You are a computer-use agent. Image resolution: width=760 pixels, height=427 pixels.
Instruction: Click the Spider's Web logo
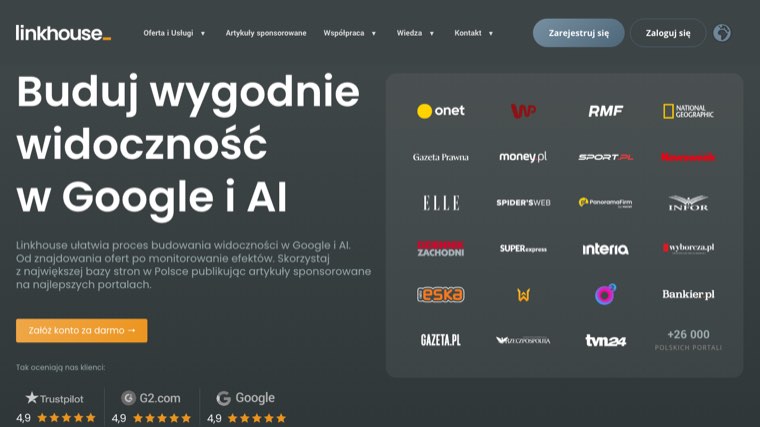pyautogui.click(x=523, y=203)
